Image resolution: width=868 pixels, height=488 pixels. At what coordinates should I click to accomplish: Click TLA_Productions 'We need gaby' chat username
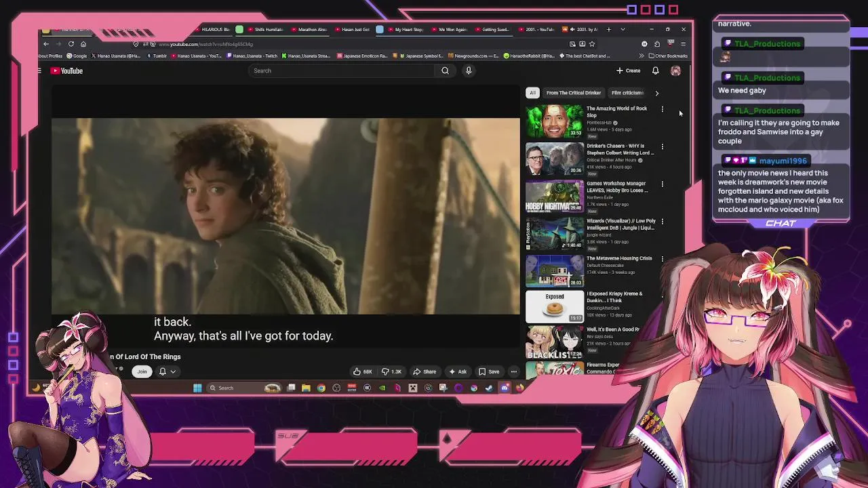[x=767, y=77]
